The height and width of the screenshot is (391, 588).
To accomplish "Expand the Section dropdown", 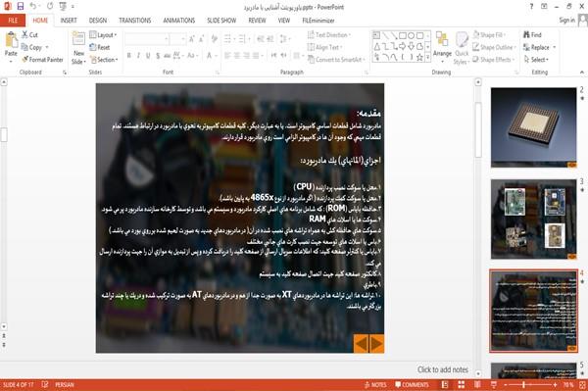I will [x=104, y=59].
